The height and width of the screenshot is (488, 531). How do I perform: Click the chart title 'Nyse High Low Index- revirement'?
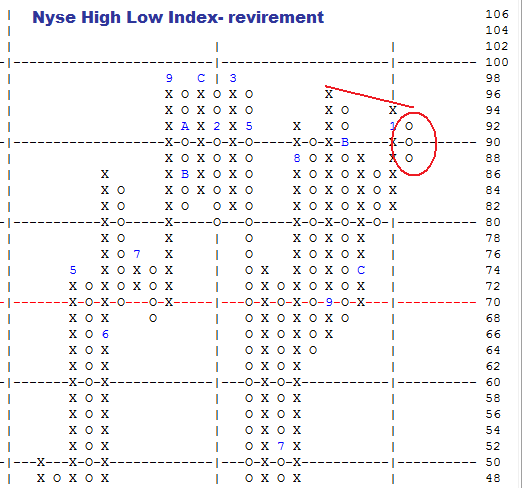(178, 18)
